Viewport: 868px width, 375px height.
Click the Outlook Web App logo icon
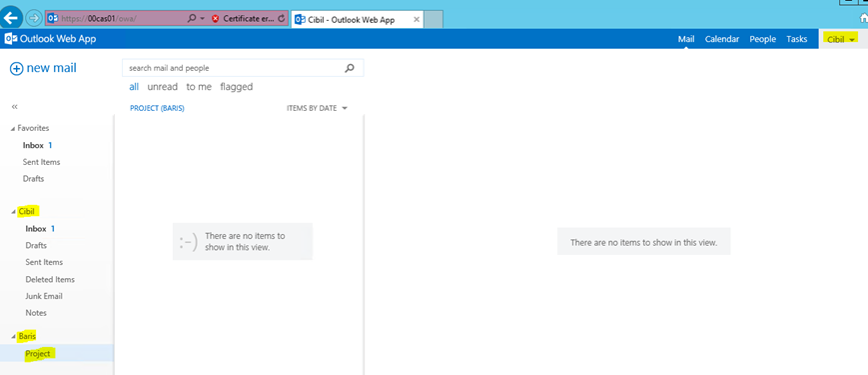tap(10, 39)
